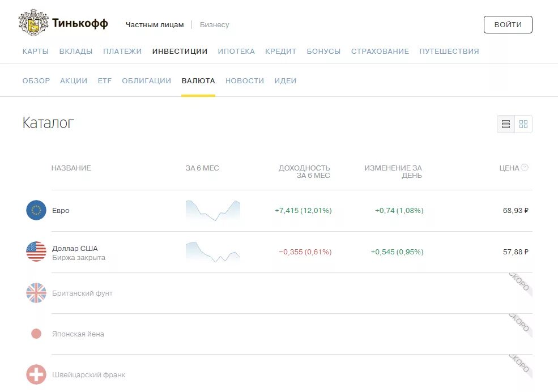Click the US dollar flag icon
558x392 pixels.
pyautogui.click(x=36, y=252)
